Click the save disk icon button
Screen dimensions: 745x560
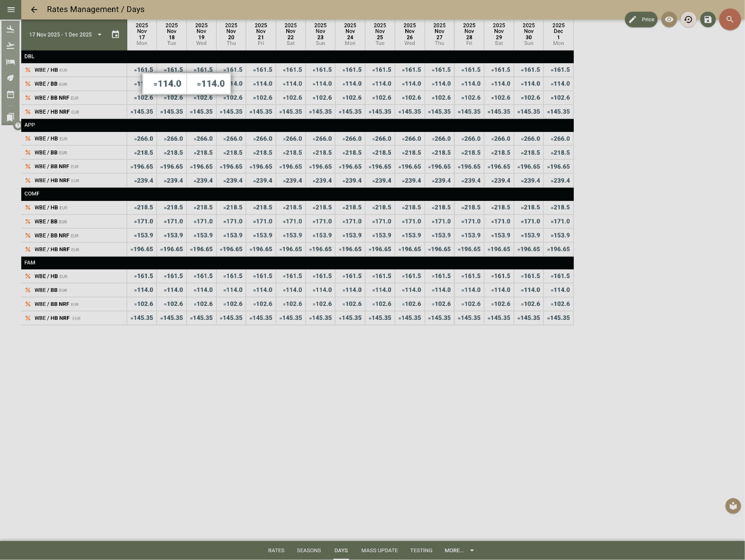707,19
